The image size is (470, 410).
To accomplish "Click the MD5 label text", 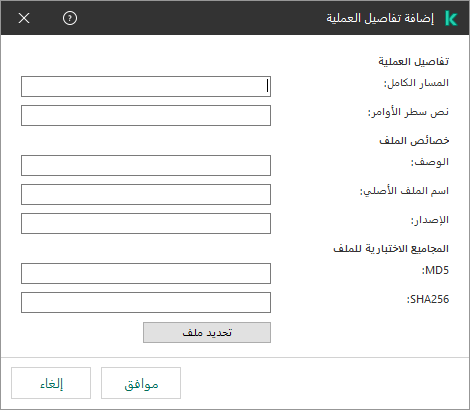I will click(x=435, y=270).
